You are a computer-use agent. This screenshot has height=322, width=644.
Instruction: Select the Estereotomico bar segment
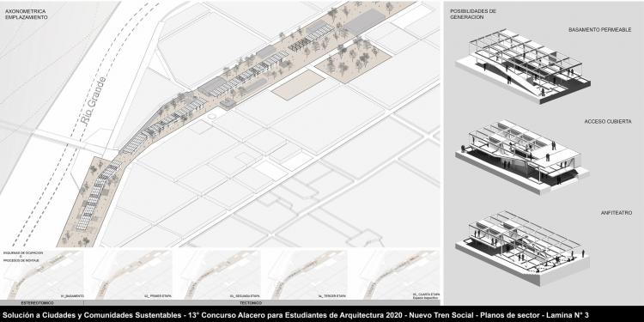point(42,303)
